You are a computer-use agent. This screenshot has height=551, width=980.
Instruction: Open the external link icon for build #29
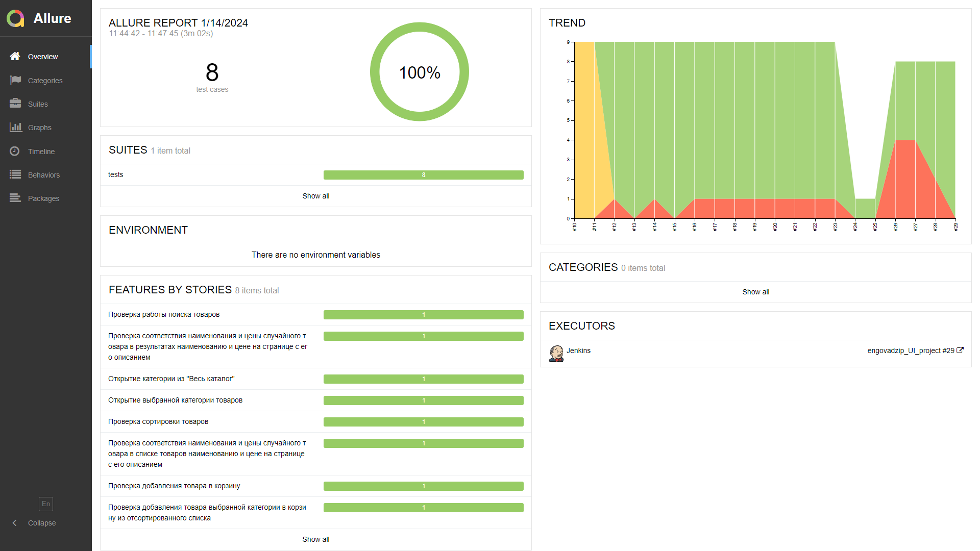(960, 350)
